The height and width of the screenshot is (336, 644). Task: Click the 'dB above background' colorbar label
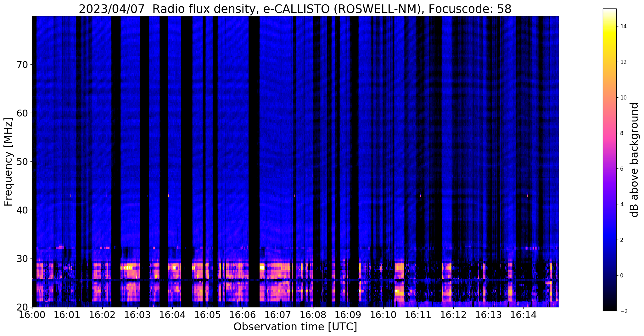point(635,160)
